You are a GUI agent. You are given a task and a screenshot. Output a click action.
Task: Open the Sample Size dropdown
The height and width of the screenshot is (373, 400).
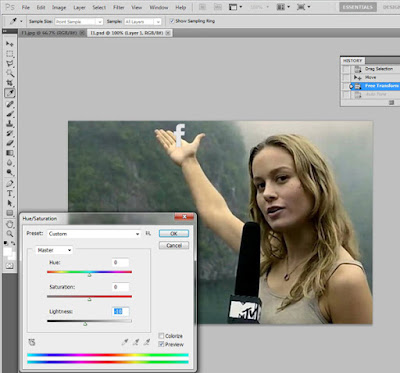point(79,22)
